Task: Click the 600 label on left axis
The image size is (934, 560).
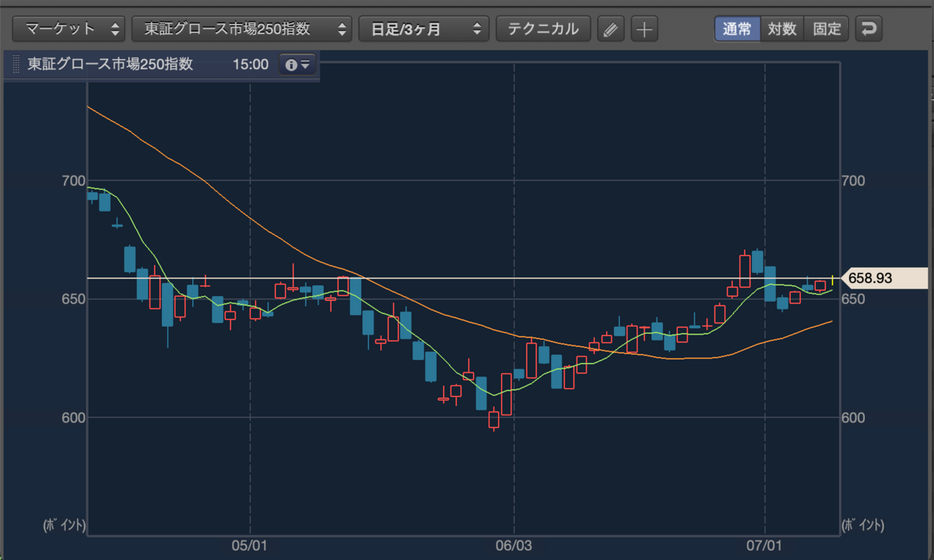Action: [73, 418]
